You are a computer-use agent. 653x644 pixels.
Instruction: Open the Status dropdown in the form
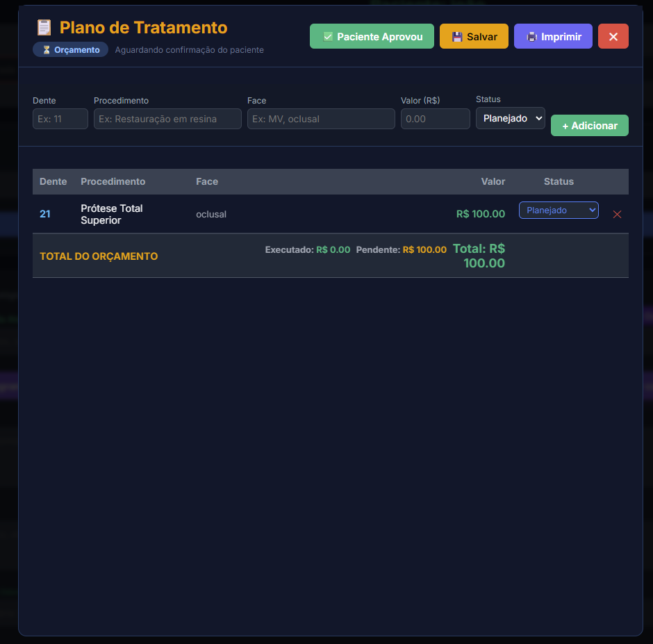(x=510, y=118)
